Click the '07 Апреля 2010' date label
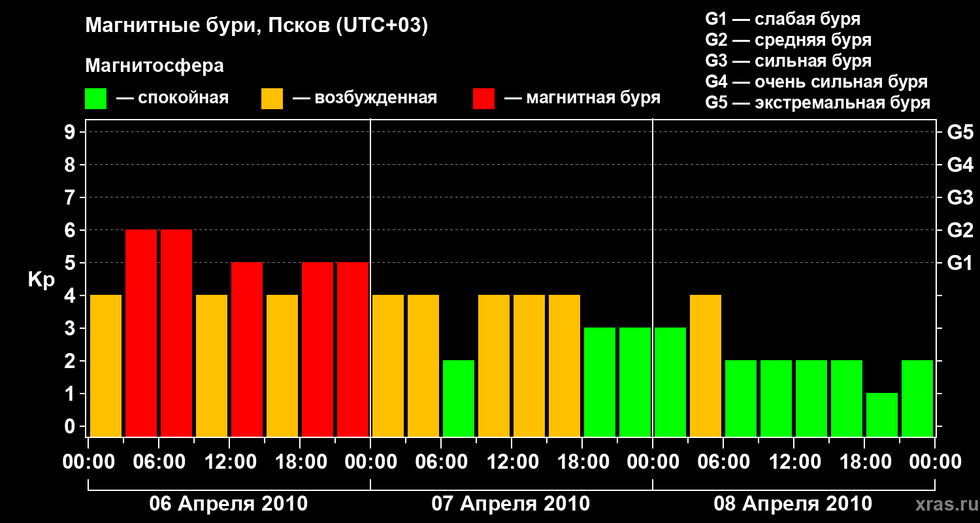The height and width of the screenshot is (523, 980). 511,504
